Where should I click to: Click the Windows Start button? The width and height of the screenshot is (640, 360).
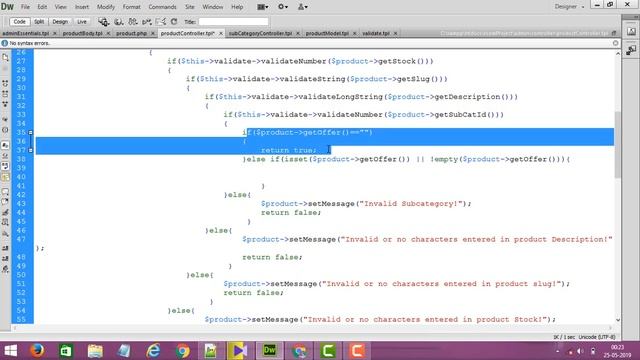[11, 351]
